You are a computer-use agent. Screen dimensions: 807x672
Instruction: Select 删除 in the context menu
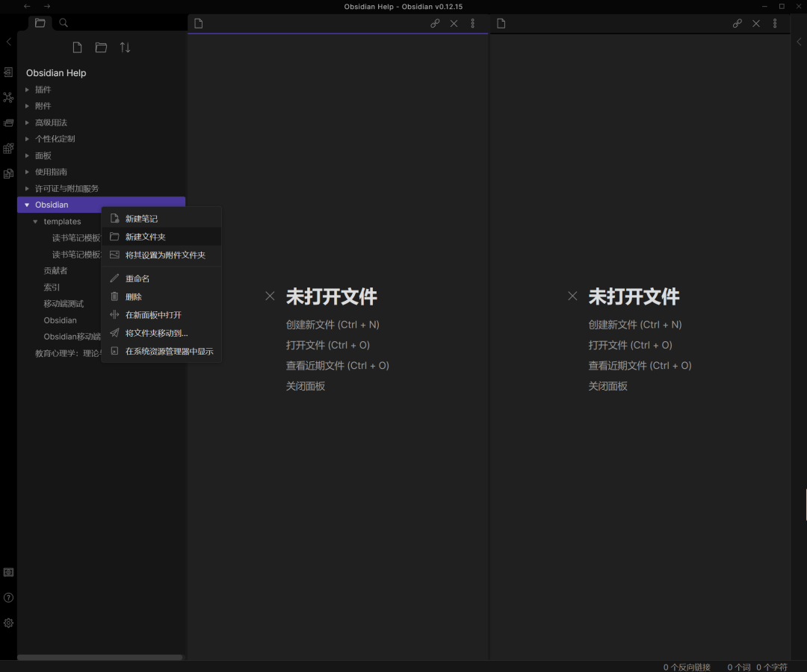pos(161,296)
